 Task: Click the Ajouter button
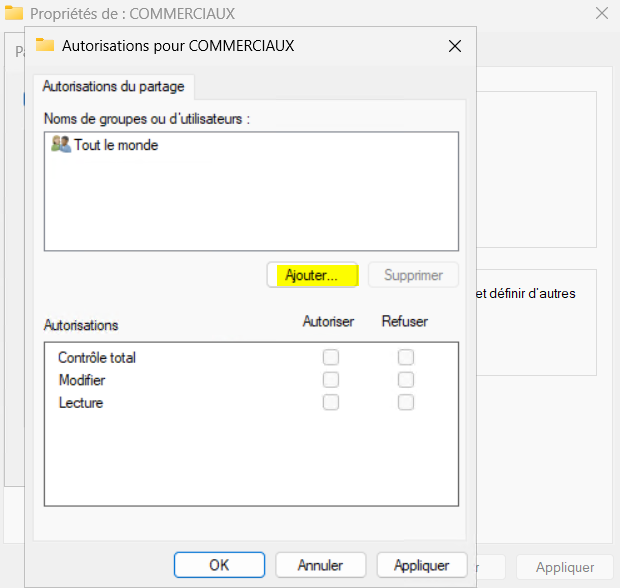pyautogui.click(x=312, y=275)
